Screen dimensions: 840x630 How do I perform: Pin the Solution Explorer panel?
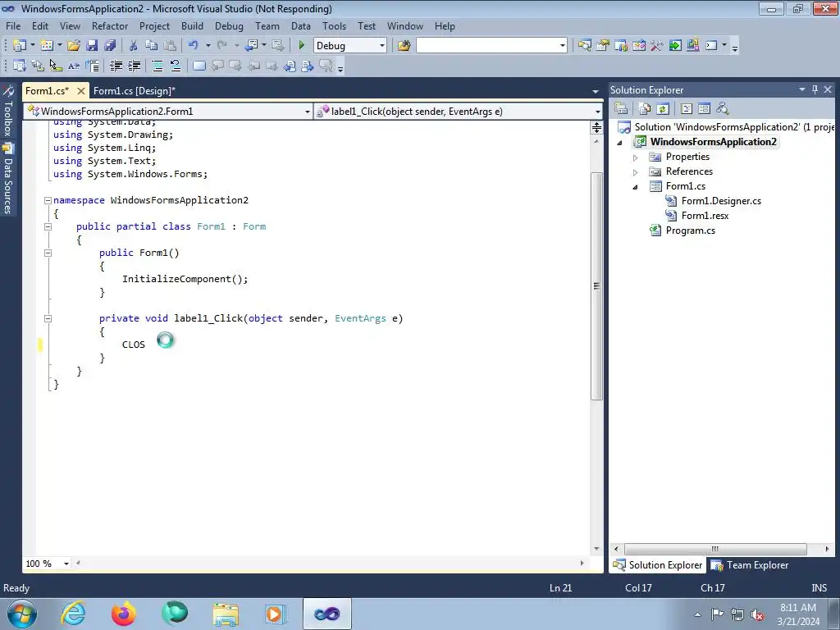tap(815, 89)
